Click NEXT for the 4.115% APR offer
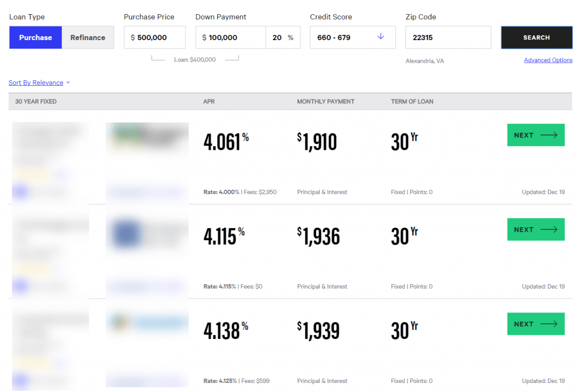Viewport: 579px width, 392px height. click(x=536, y=229)
